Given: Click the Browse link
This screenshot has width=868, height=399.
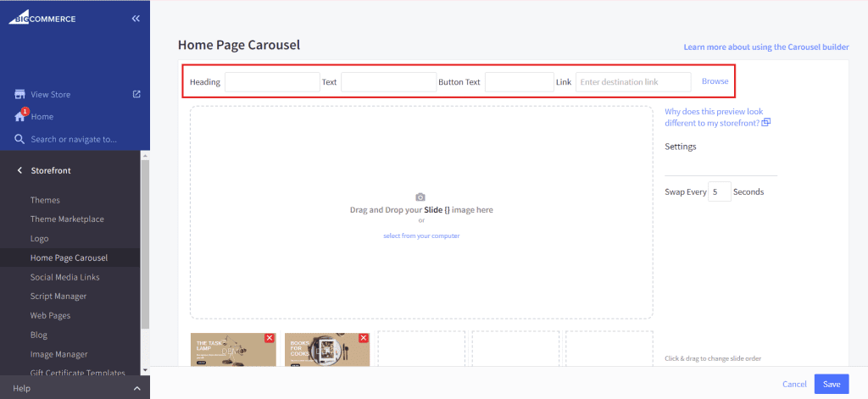Looking at the screenshot, I should pos(715,80).
